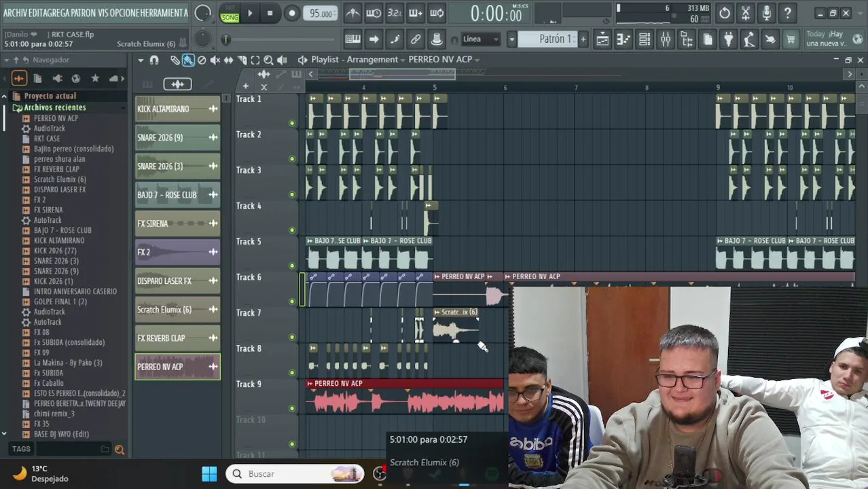Toggle typing keyboard to piano icon
Screen dimensions: 868x489
click(352, 39)
